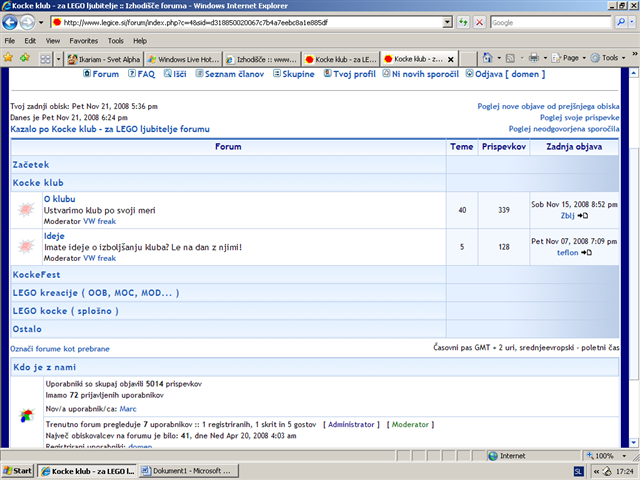The height and width of the screenshot is (480, 640).
Task: Click the O klubu forum status icon
Action: click(26, 210)
